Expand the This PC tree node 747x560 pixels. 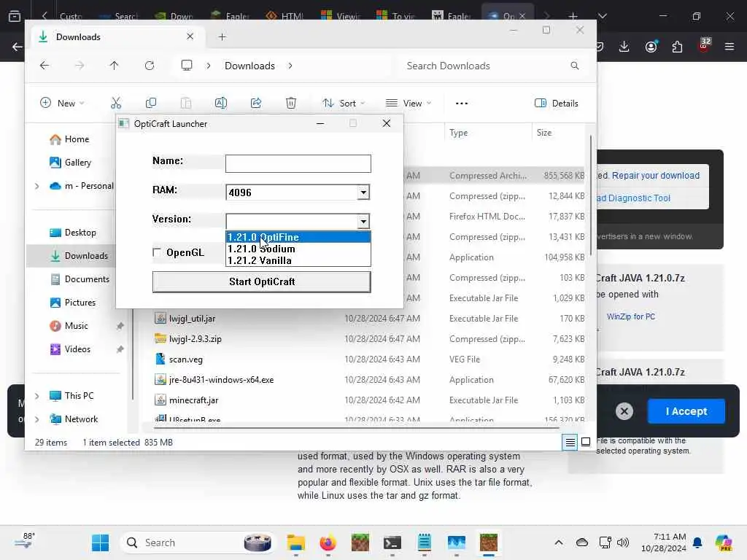click(37, 396)
